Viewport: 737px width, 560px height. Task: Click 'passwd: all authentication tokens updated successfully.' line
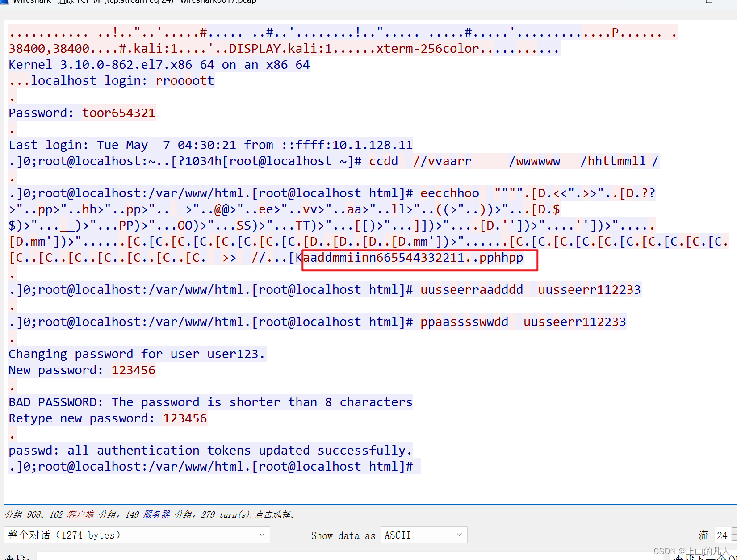click(210, 451)
